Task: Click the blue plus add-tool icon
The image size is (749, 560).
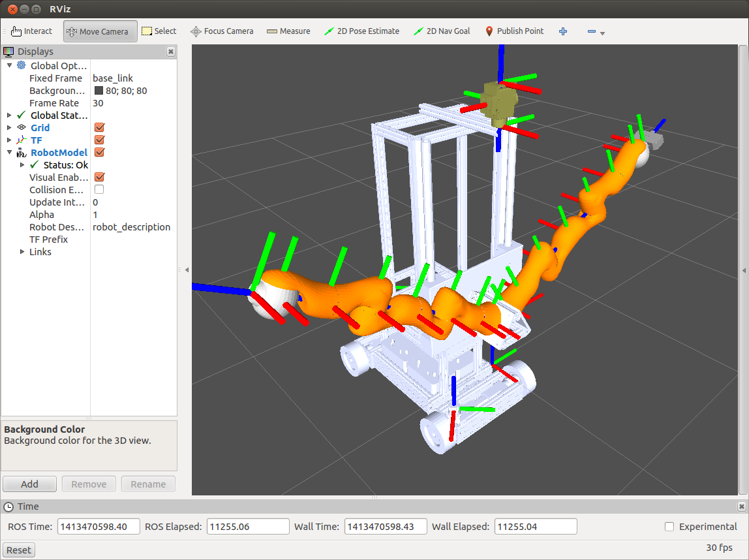Action: (563, 31)
